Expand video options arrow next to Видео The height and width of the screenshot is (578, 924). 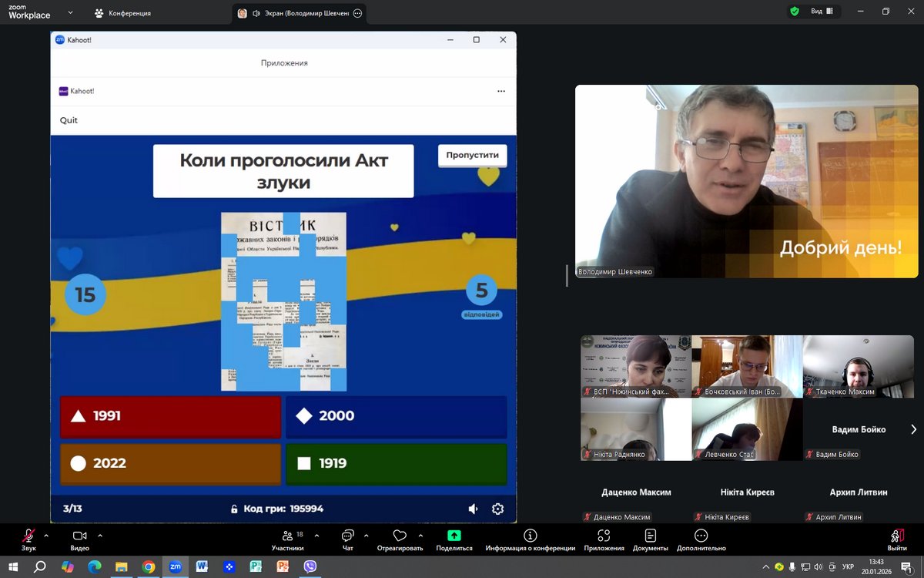tap(100, 535)
